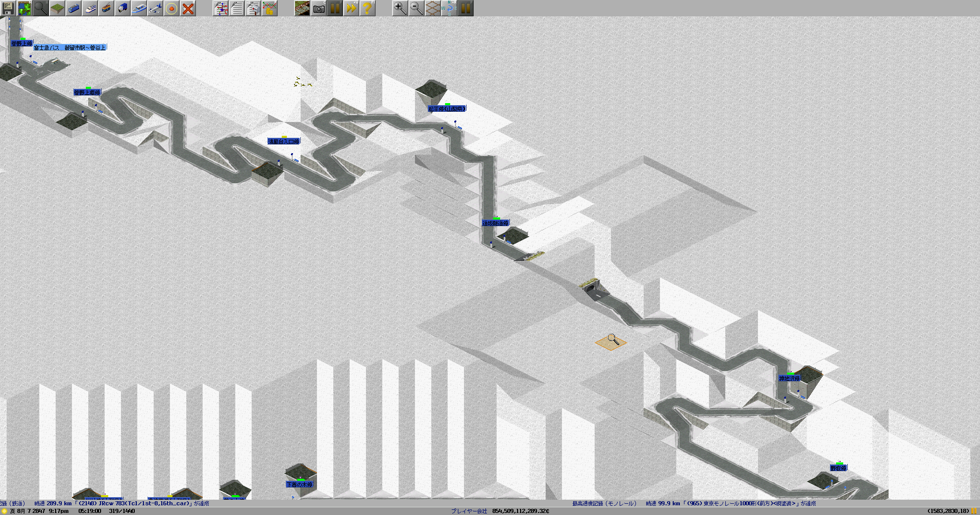This screenshot has height=515, width=980.
Task: Open the minimap from the toolbar
Action: (24, 8)
